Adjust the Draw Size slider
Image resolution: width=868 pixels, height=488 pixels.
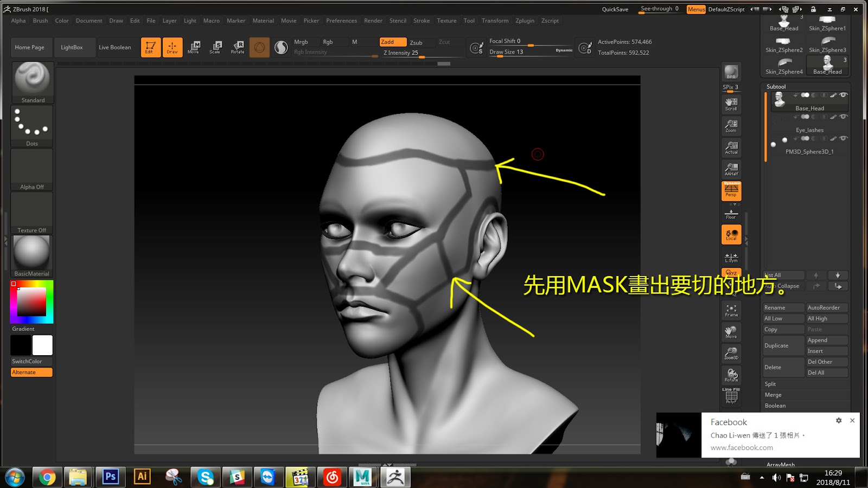[531, 52]
